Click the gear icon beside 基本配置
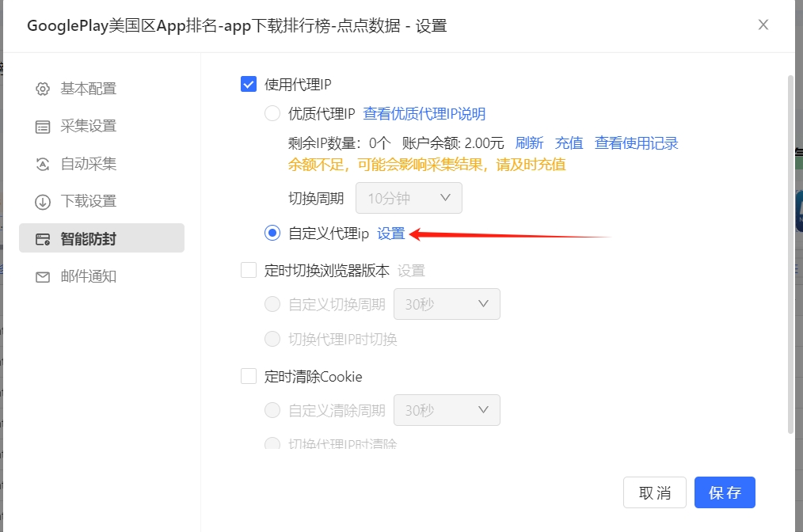The height and width of the screenshot is (532, 803). pos(43,89)
